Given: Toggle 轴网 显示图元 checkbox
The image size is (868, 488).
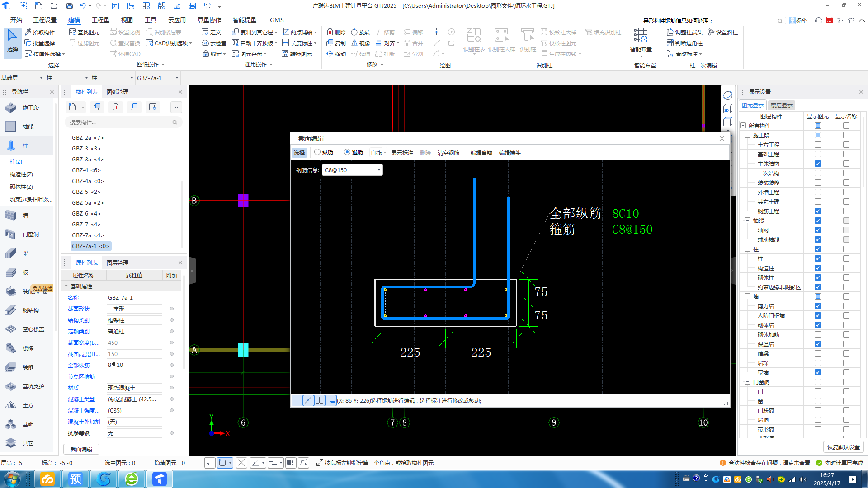Looking at the screenshot, I should coord(817,230).
